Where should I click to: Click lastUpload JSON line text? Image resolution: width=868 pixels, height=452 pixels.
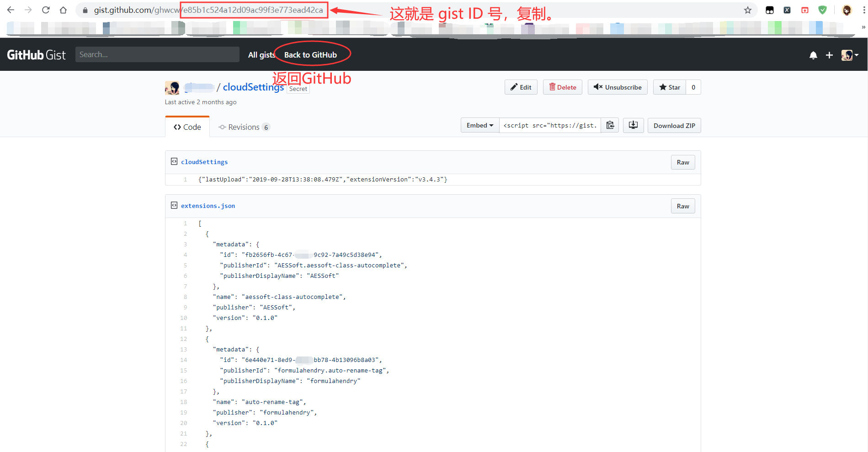323,180
